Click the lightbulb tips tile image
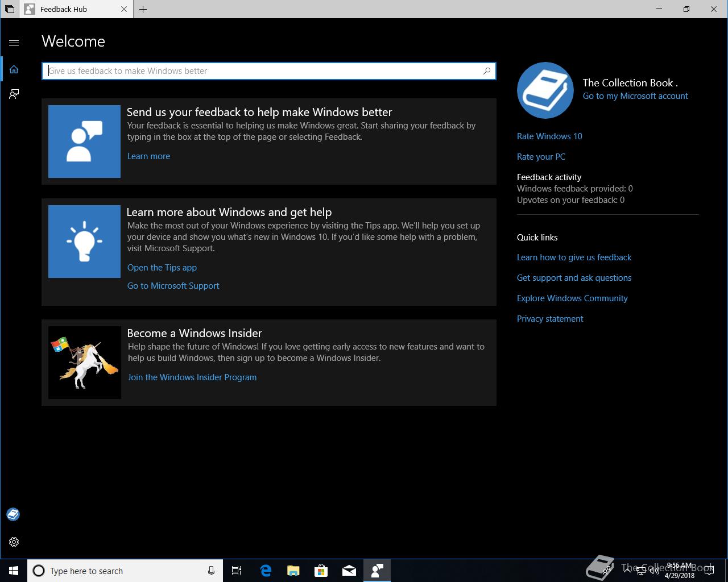 [x=84, y=242]
